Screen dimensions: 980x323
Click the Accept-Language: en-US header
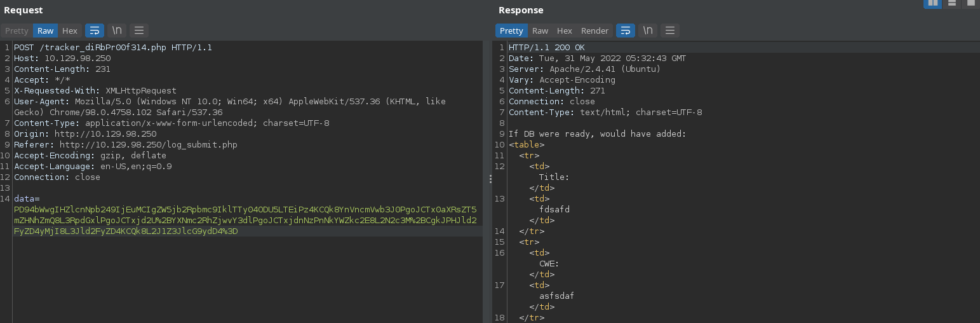93,167
